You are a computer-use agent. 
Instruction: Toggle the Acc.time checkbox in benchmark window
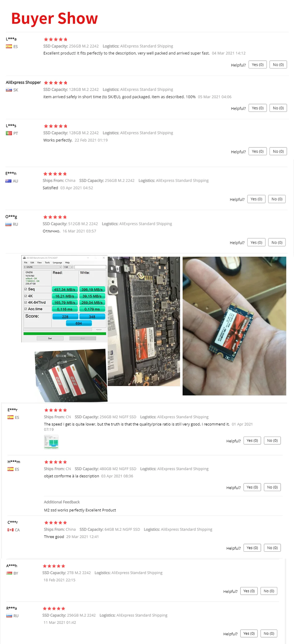pos(26,309)
